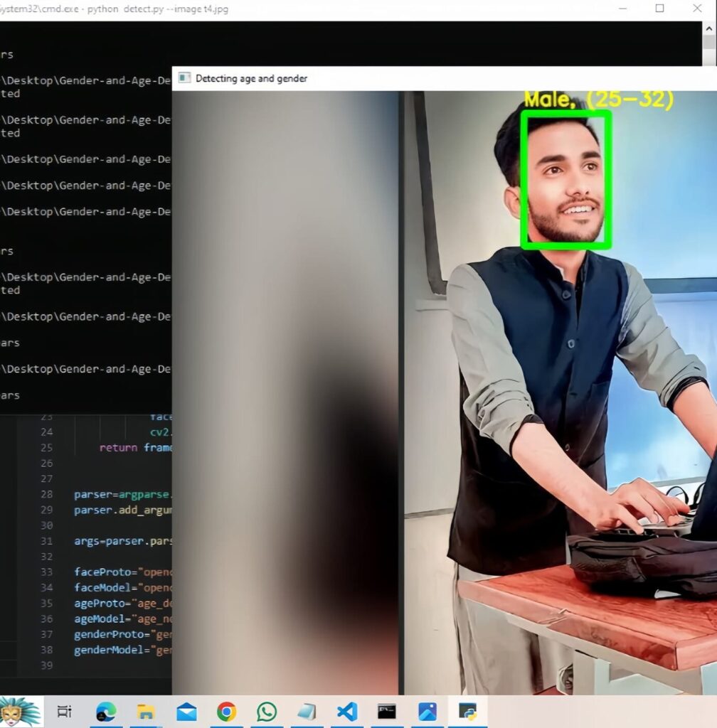This screenshot has width=717, height=728.
Task: Click the detection window's title bar icon
Action: pos(185,78)
